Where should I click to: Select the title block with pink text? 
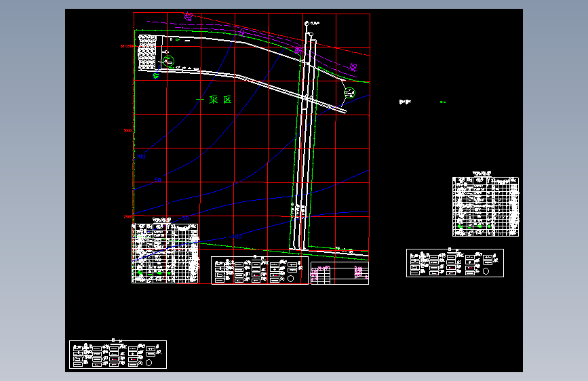coord(340,273)
